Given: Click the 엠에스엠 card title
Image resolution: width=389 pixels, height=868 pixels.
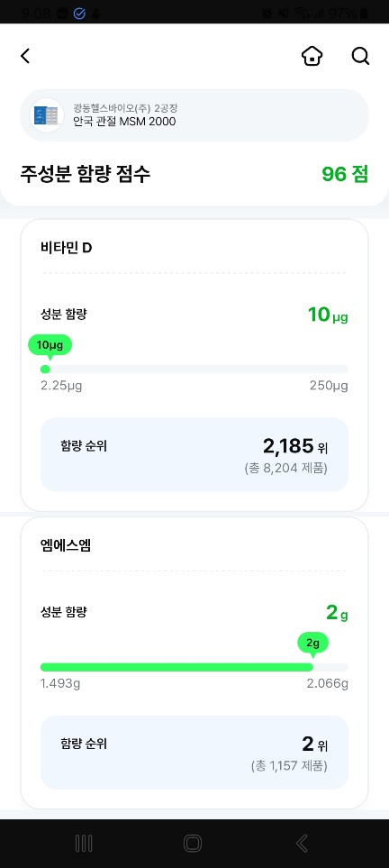Looking at the screenshot, I should pyautogui.click(x=66, y=546).
